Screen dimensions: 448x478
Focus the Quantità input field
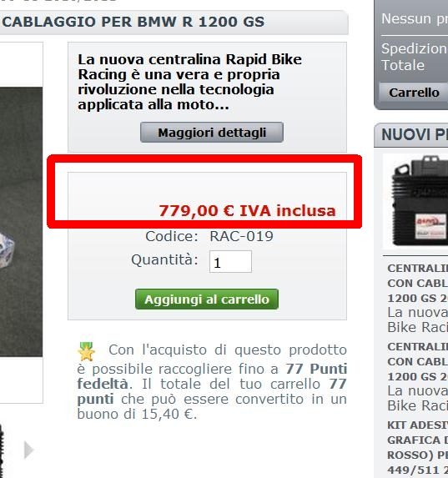pyautogui.click(x=230, y=262)
